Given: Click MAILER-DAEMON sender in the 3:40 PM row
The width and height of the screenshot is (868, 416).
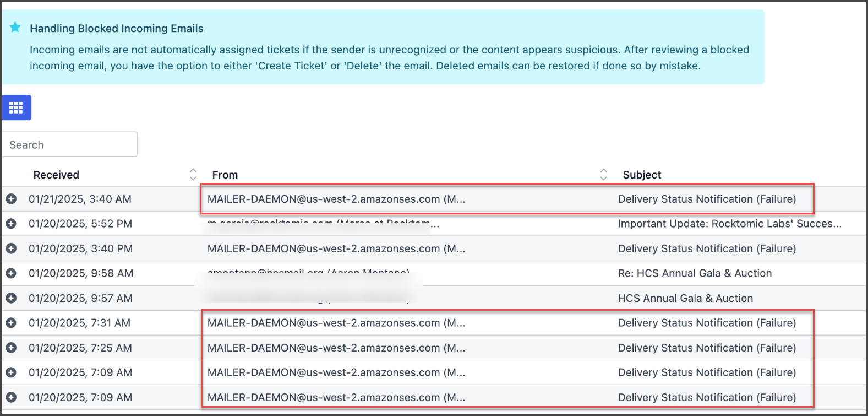Looking at the screenshot, I should coord(336,248).
